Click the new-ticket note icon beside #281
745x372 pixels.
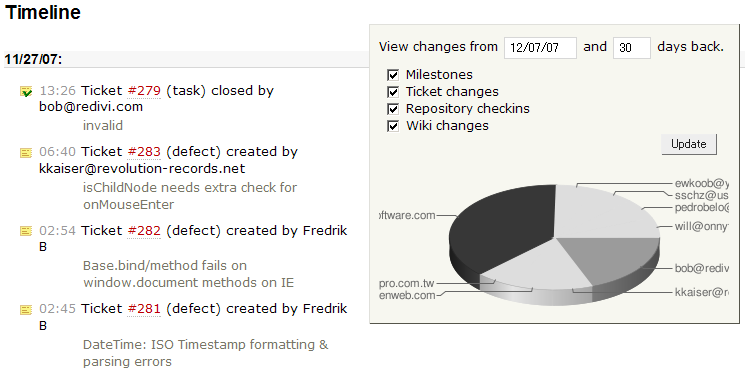[26, 310]
